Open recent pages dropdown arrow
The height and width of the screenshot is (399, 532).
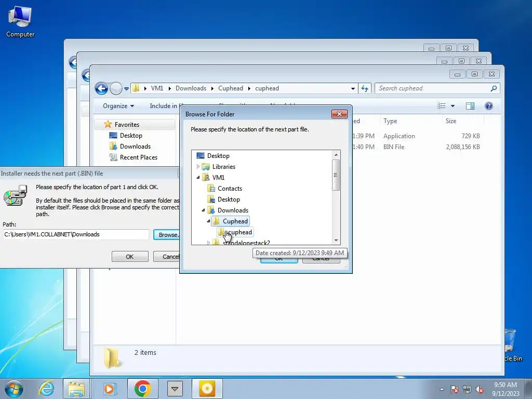126,88
